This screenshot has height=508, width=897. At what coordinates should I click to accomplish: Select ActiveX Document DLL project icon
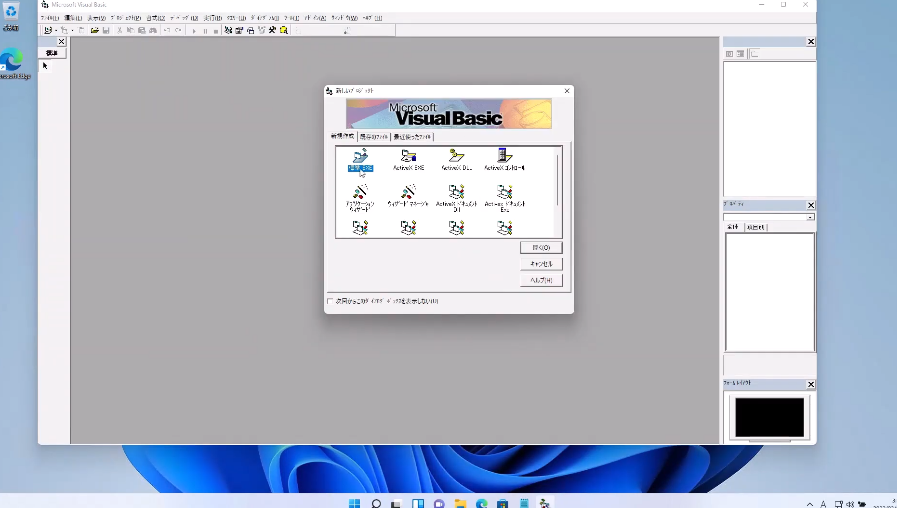(x=457, y=197)
